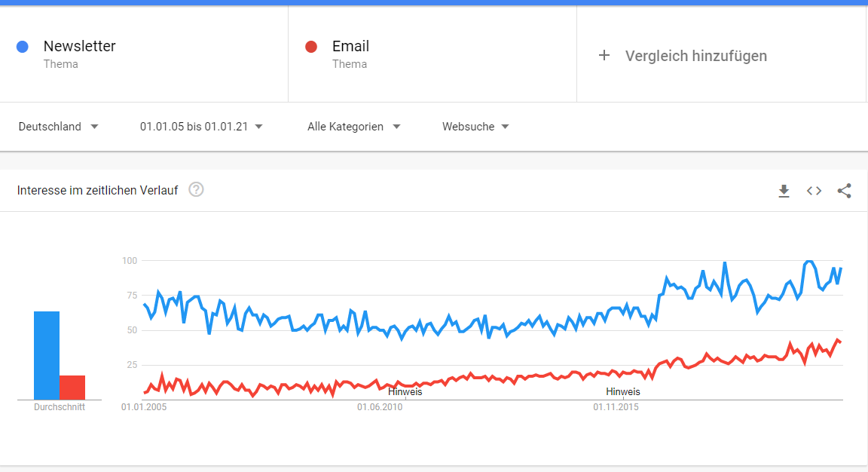Image resolution: width=868 pixels, height=472 pixels.
Task: Click the Durchschnitt label under the bars
Action: [x=60, y=407]
